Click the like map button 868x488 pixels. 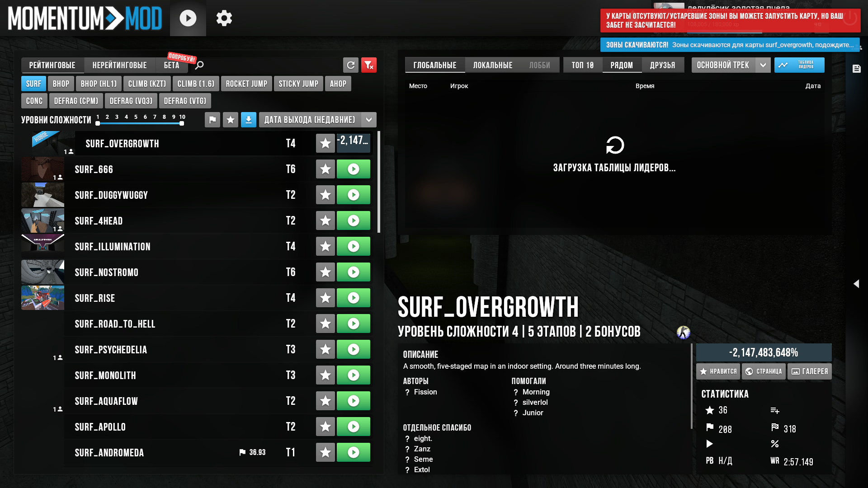tap(718, 371)
